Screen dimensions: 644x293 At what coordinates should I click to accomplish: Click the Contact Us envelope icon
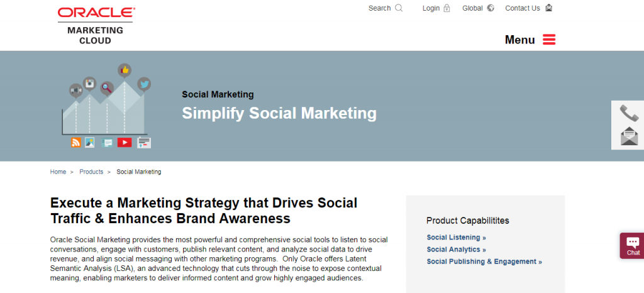548,8
